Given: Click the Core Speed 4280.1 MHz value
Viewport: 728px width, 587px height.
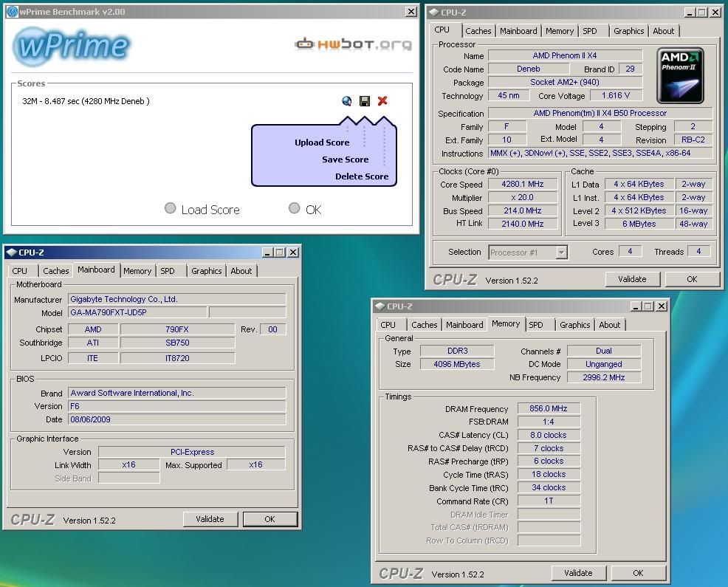Looking at the screenshot, I should click(x=522, y=184).
